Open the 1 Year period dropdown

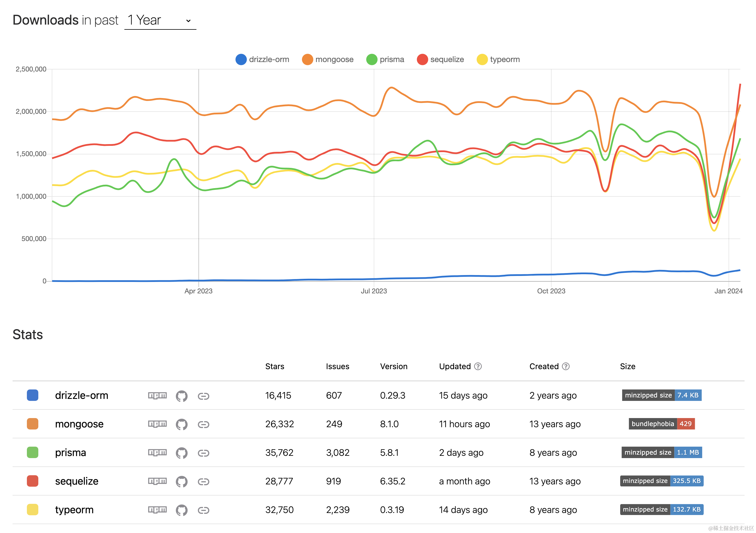pos(160,20)
